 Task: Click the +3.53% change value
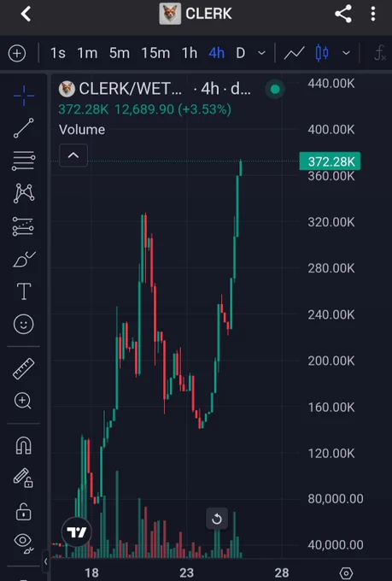coord(204,109)
